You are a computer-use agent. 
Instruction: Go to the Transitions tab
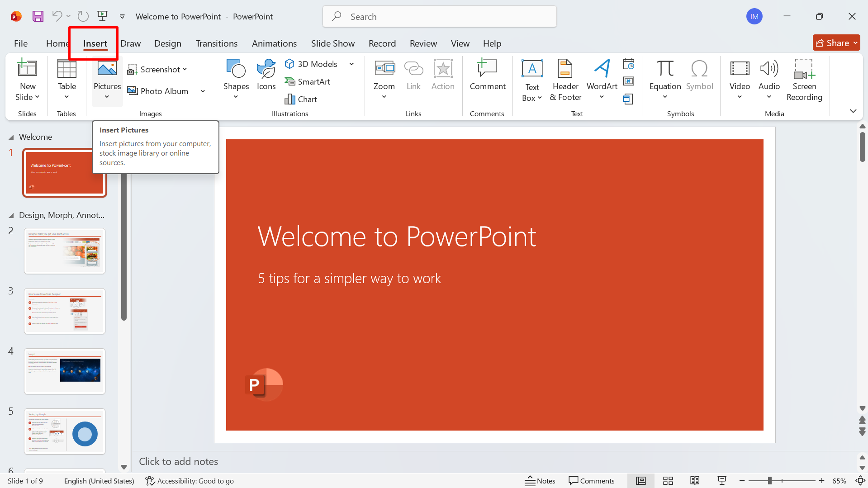[x=217, y=43]
